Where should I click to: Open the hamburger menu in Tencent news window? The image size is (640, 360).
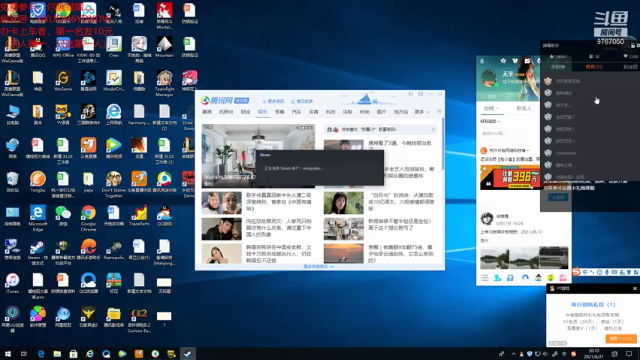(x=439, y=111)
